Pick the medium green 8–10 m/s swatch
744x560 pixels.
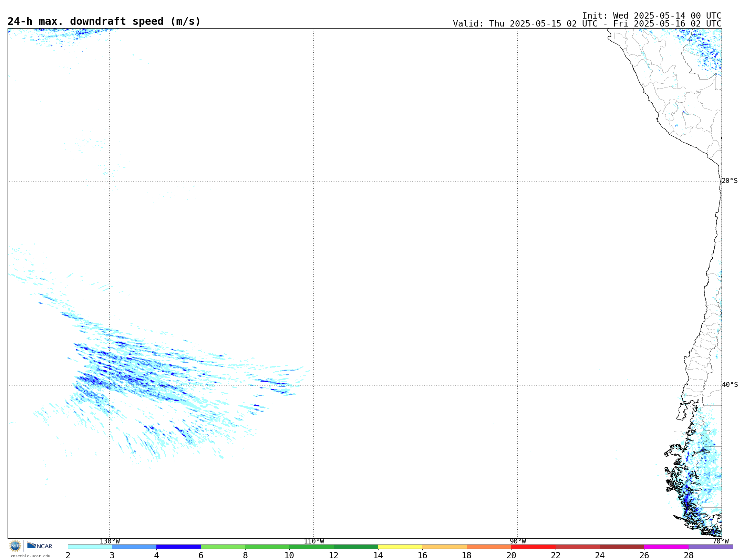tap(267, 547)
